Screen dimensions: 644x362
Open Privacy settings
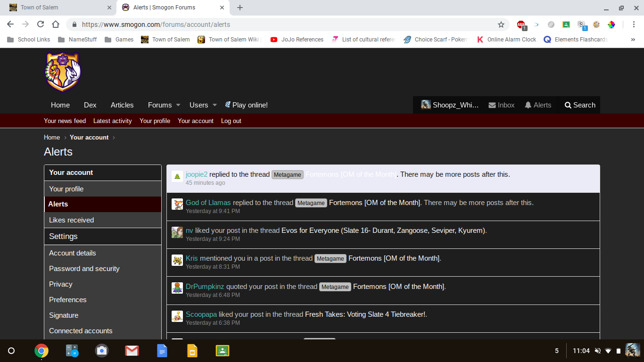[x=103, y=284]
